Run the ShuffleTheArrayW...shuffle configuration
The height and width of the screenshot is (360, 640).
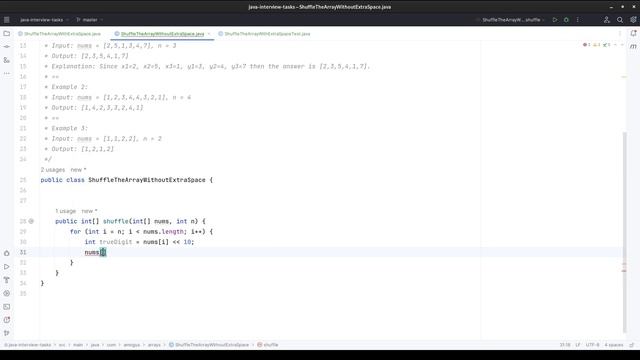pos(555,20)
